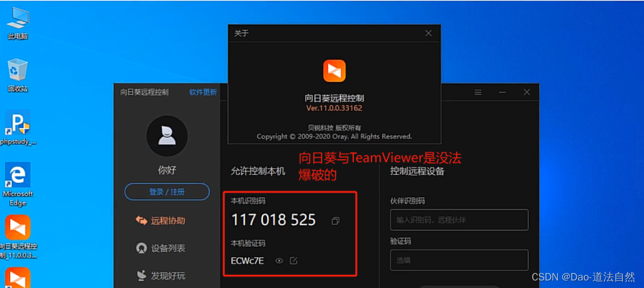Click the 允许控制本机 heading

[x=258, y=171]
